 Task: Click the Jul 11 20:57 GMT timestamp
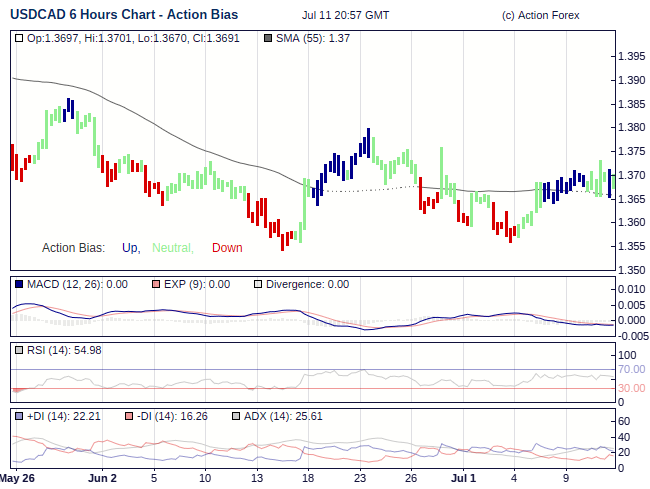345,16
